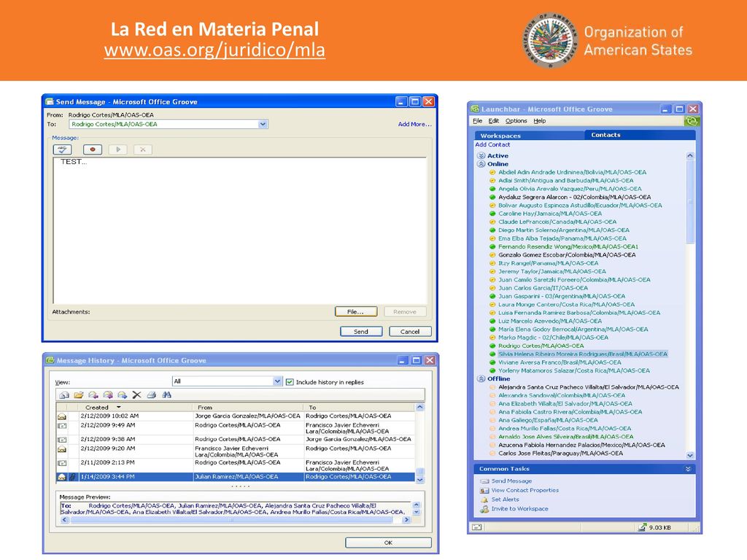Image resolution: width=747 pixels, height=560 pixels.
Task: Click the File... attachment button
Action: click(356, 311)
